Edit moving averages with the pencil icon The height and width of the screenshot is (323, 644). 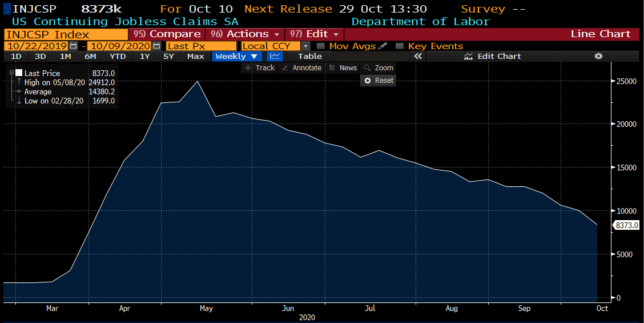(383, 46)
